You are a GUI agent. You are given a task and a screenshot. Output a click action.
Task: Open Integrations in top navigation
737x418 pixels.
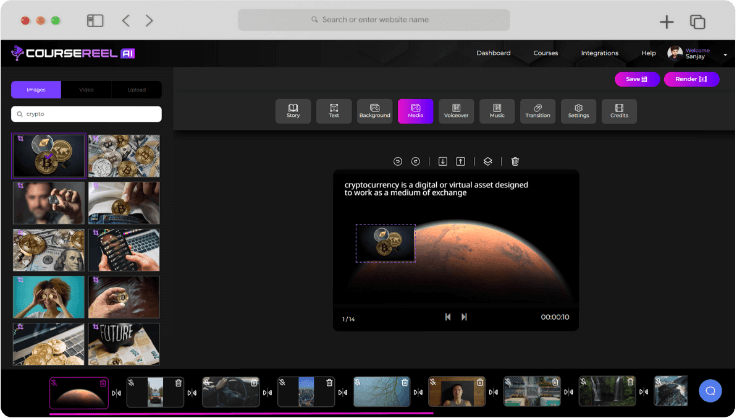point(600,53)
